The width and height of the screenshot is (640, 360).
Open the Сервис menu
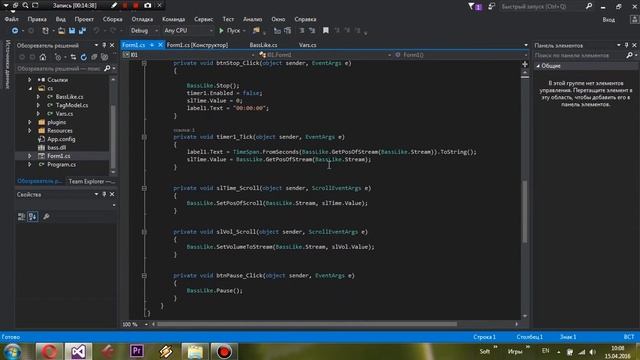pos(203,19)
